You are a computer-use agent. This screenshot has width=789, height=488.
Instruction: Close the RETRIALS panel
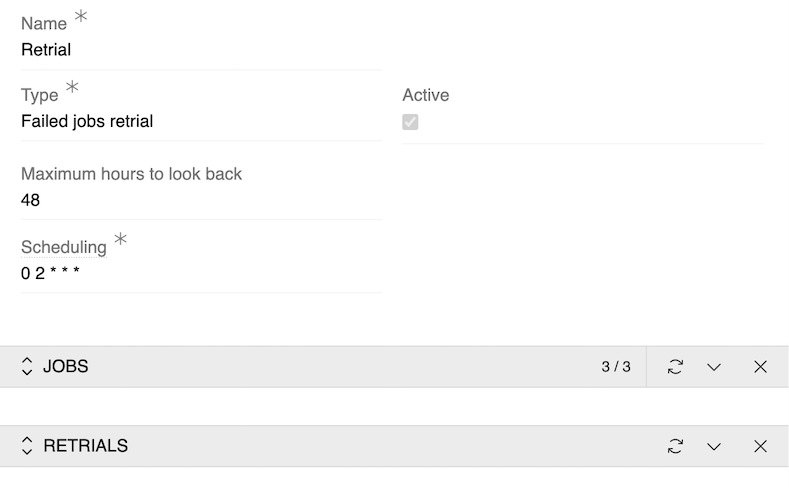760,446
